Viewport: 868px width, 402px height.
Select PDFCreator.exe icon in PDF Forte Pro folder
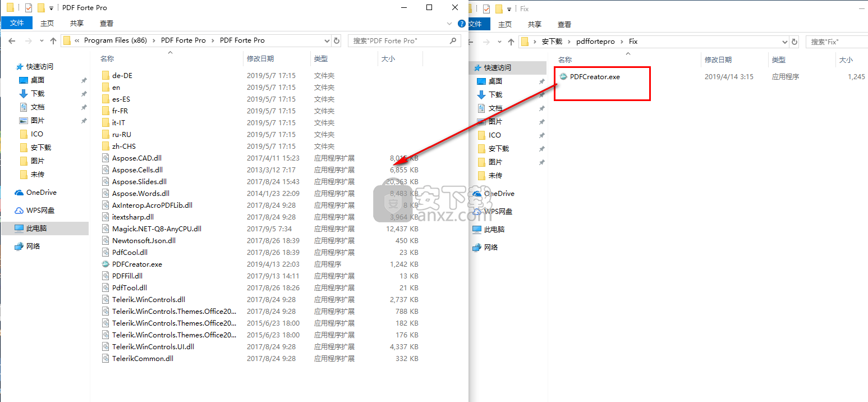pos(106,264)
